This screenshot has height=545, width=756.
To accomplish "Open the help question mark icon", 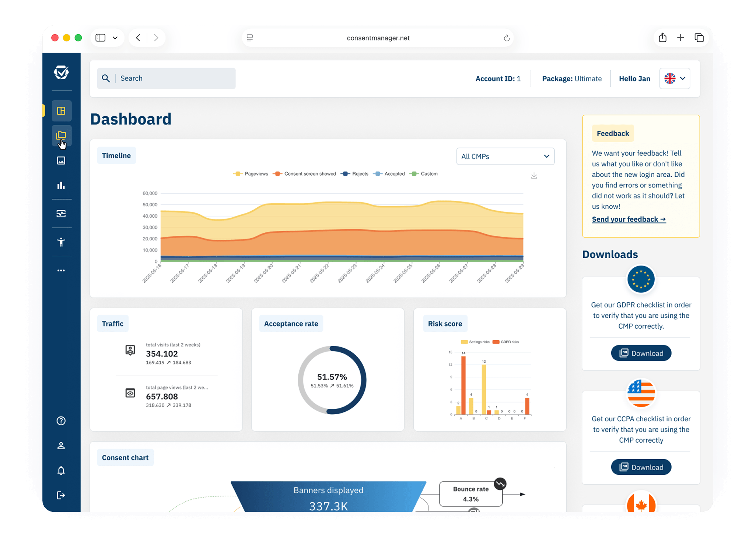I will tap(61, 421).
